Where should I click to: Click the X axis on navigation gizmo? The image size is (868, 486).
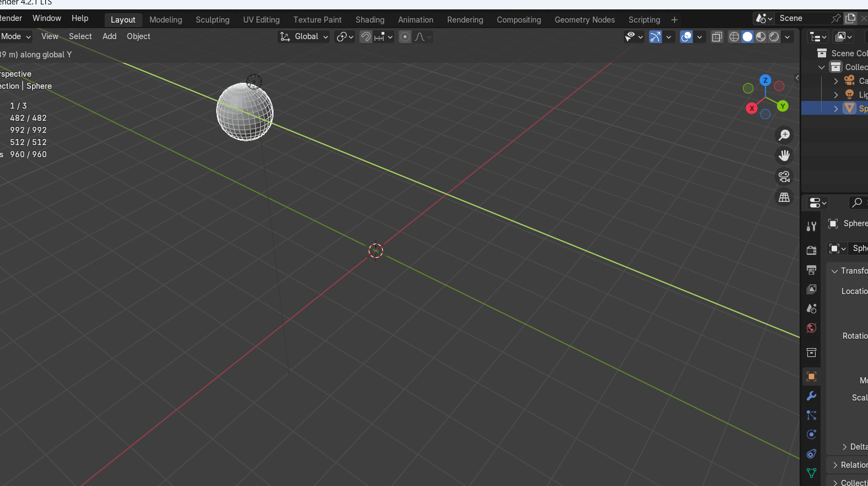tap(752, 108)
